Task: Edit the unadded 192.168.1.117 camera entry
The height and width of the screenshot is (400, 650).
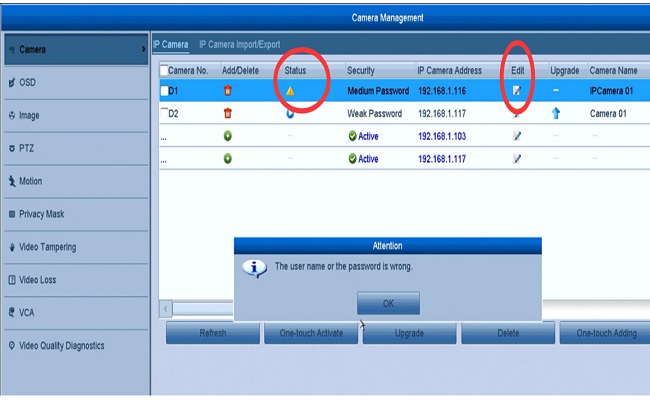Action: pyautogui.click(x=517, y=159)
